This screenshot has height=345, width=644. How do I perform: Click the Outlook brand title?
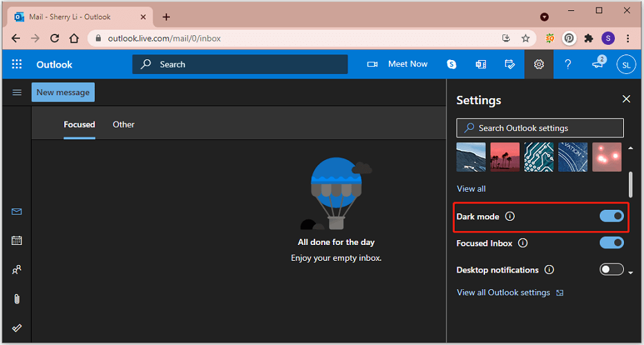[x=54, y=64]
